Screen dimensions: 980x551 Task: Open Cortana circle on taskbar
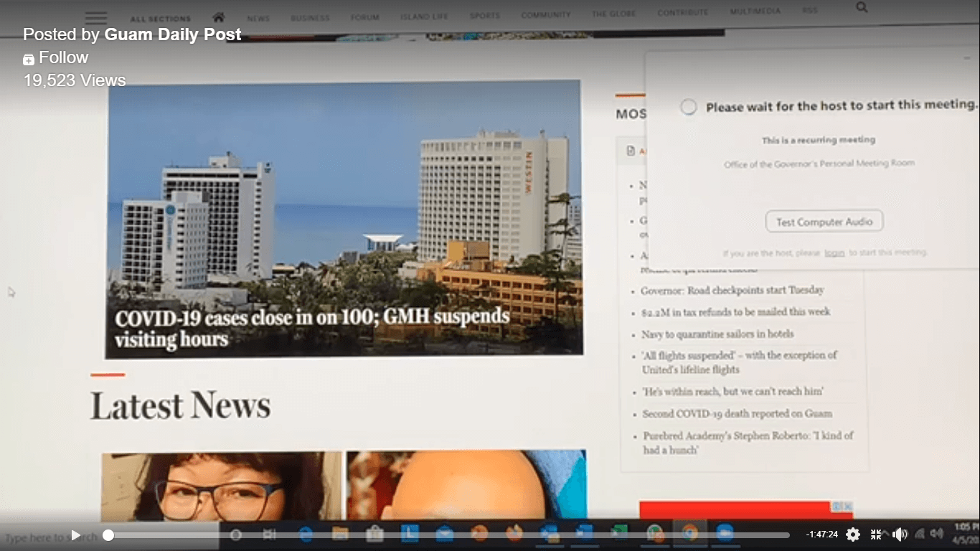[235, 535]
